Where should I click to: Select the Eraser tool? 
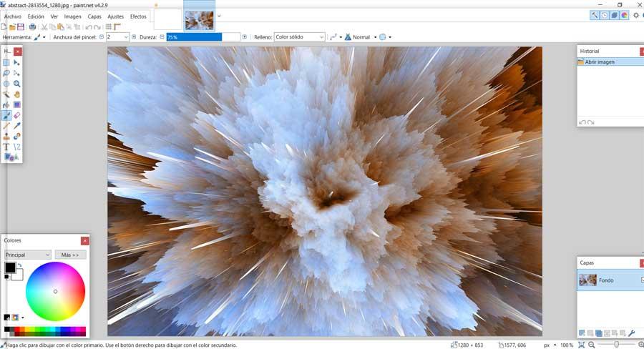(x=17, y=116)
